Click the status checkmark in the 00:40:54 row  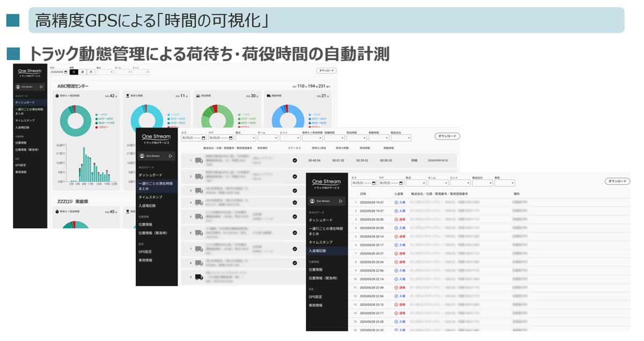(x=295, y=160)
